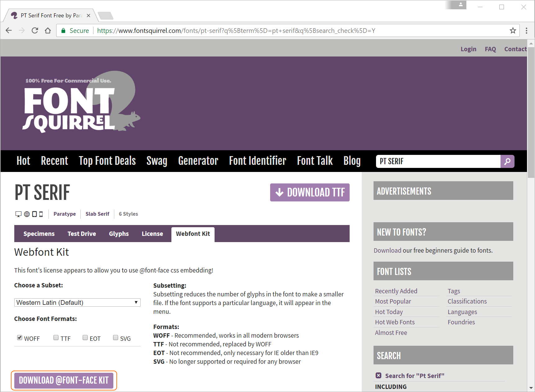Go to Top Font Deals
Viewport: 535px width, 392px height.
107,161
